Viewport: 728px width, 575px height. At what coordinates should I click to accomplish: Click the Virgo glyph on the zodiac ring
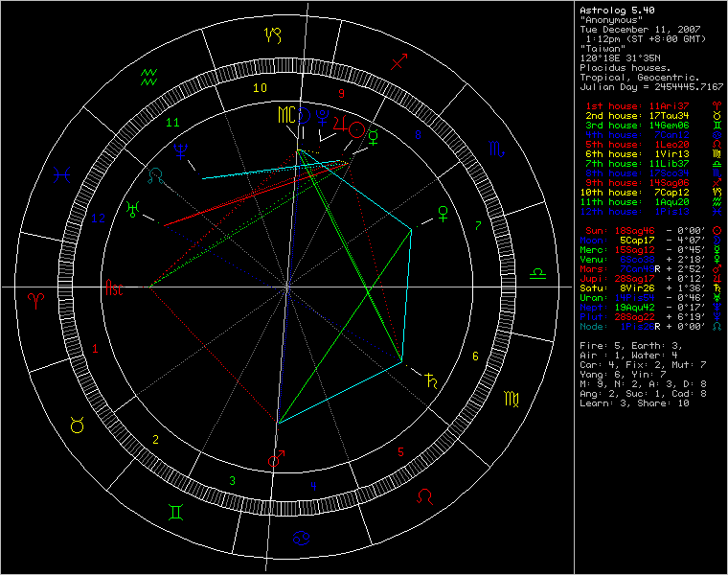point(512,399)
